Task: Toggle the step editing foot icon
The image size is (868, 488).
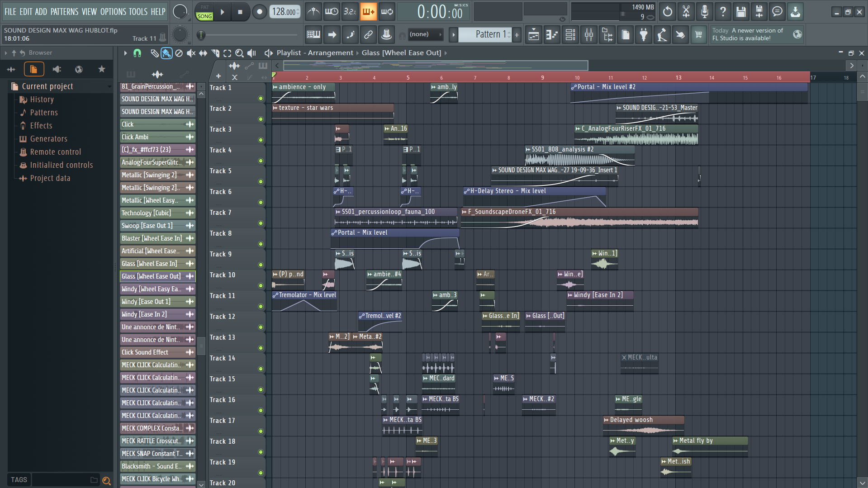Action: pyautogui.click(x=350, y=34)
